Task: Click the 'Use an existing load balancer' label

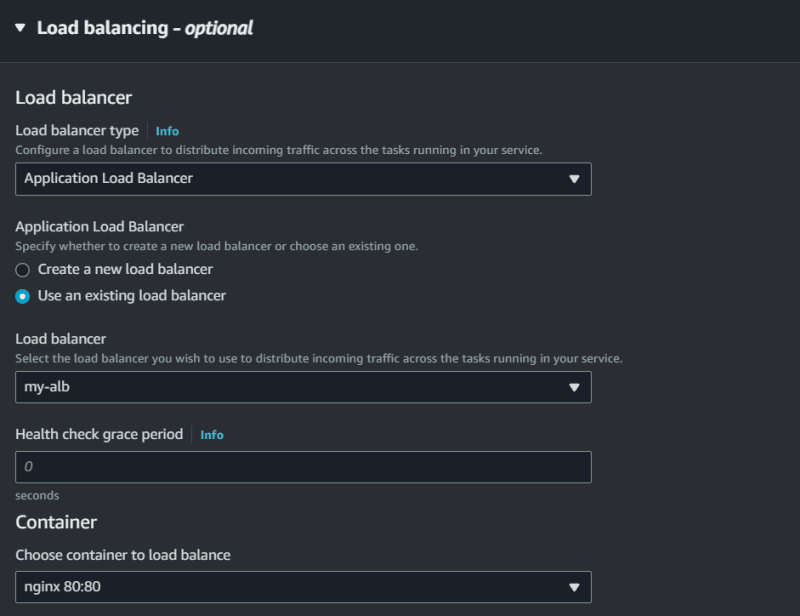Action: pos(132,295)
